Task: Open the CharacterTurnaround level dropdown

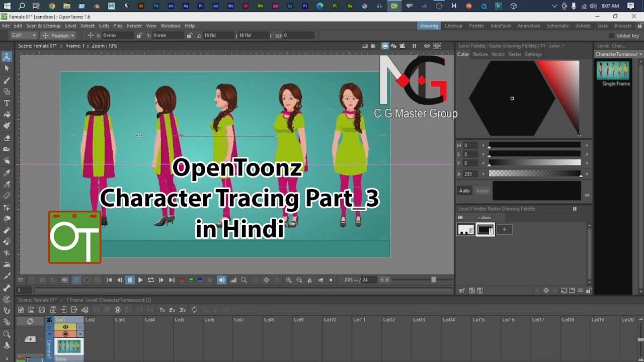Action: click(618, 54)
